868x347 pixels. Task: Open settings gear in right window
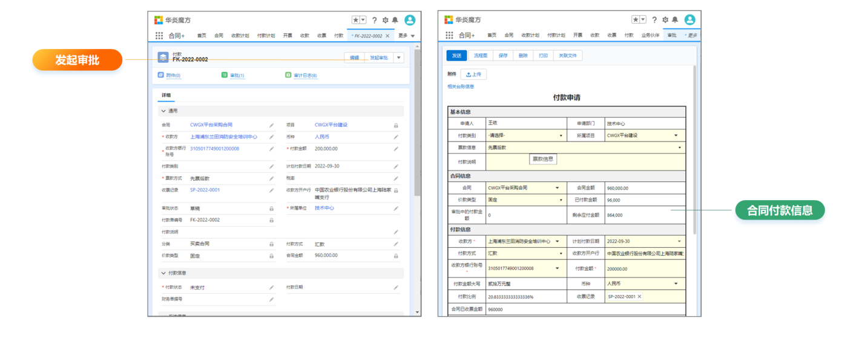(665, 20)
